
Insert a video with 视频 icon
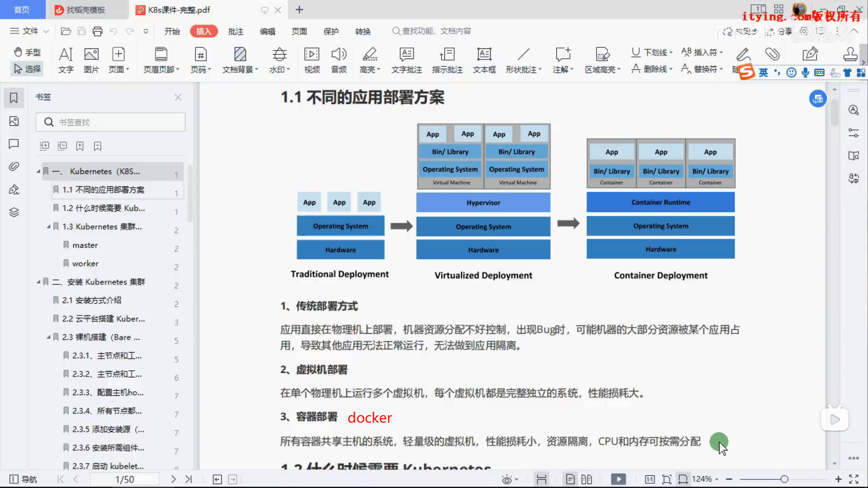pos(312,60)
